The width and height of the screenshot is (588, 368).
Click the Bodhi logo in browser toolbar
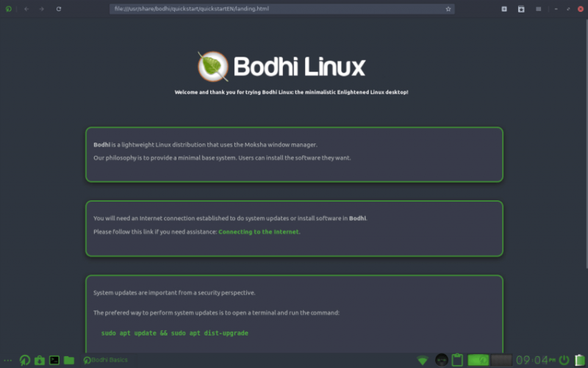coord(9,9)
